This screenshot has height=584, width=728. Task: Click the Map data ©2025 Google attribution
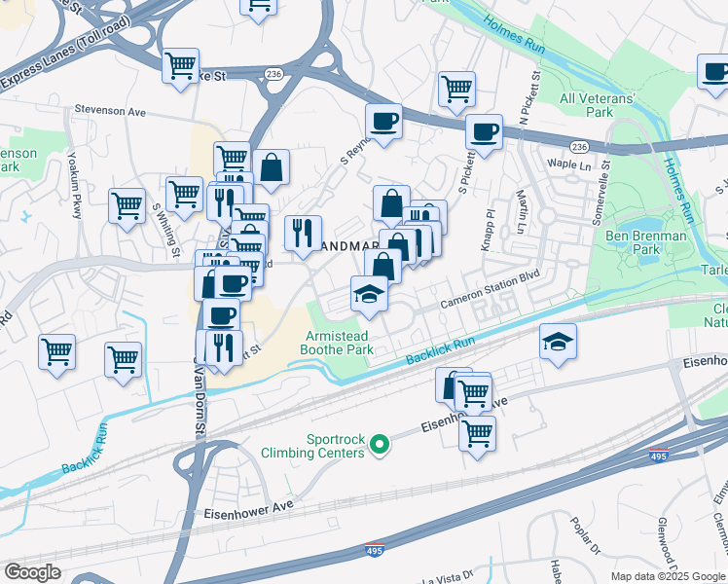(x=669, y=577)
